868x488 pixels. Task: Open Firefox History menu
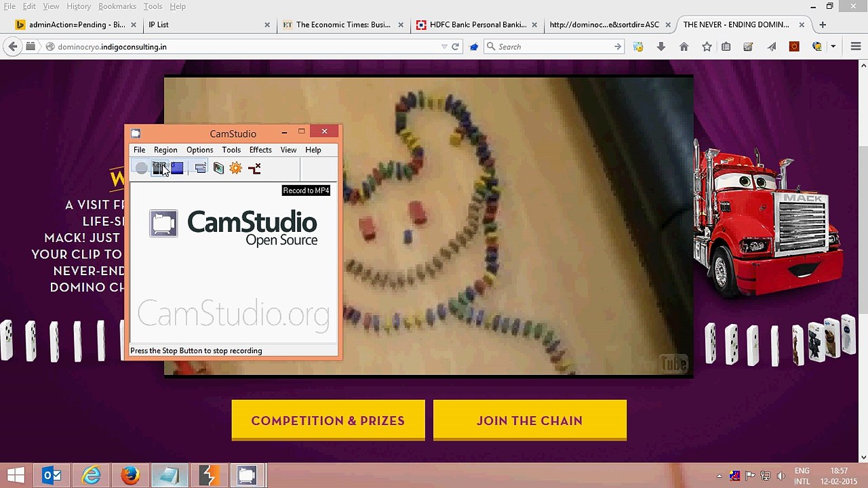click(78, 6)
